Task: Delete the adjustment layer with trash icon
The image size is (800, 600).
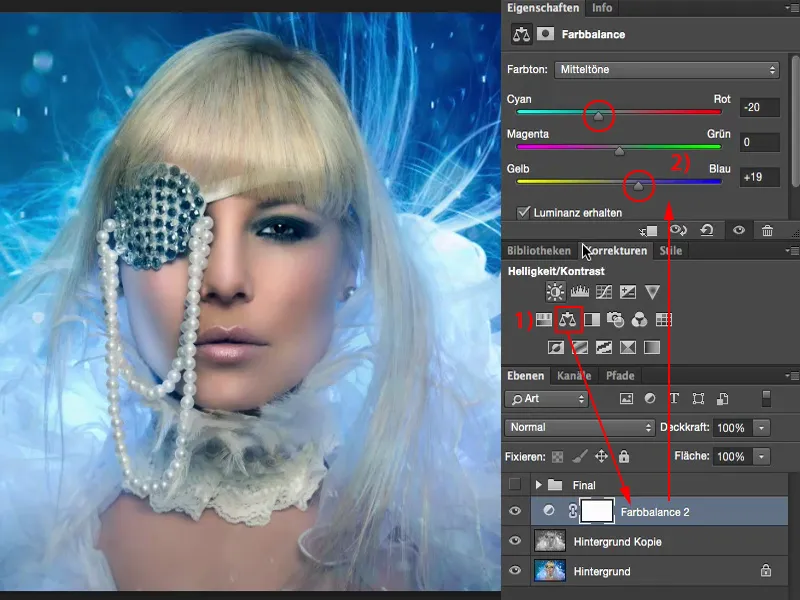Action: [767, 231]
